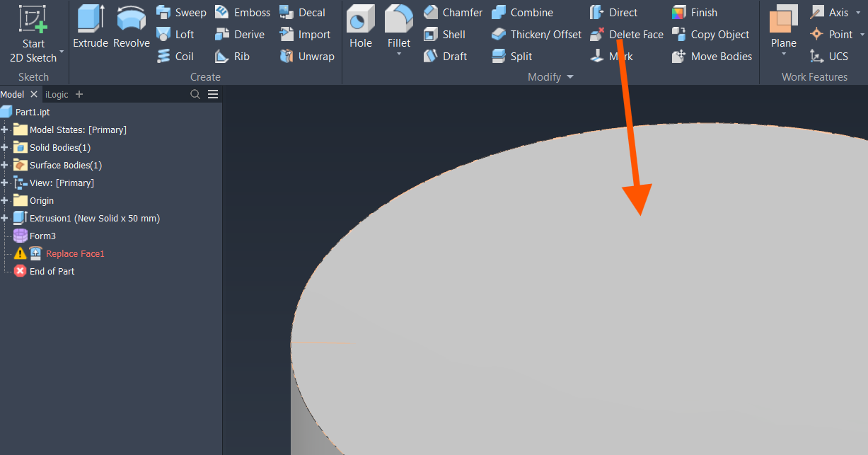Switch to the iLogic tab
Image resolution: width=868 pixels, height=455 pixels.
pos(57,93)
